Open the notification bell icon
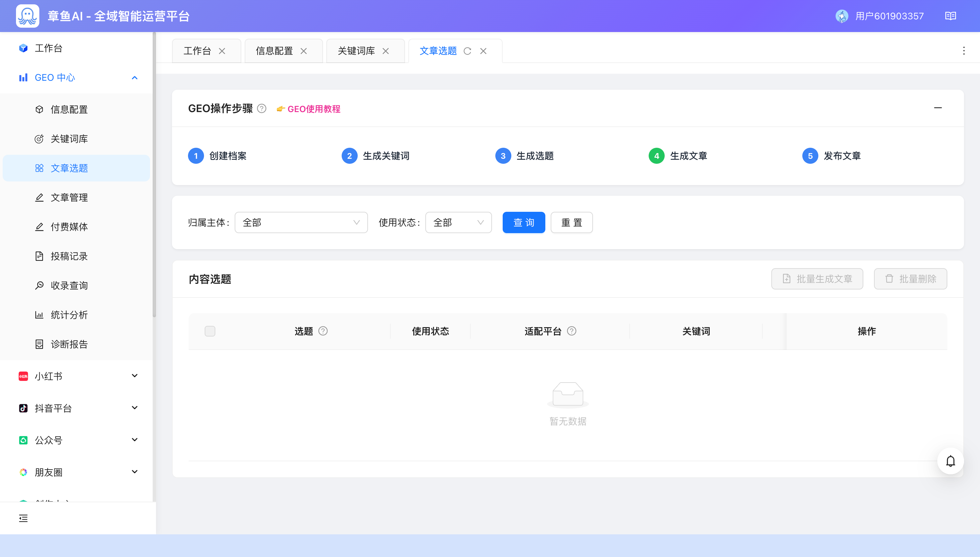Viewport: 980px width, 557px height. click(x=950, y=461)
